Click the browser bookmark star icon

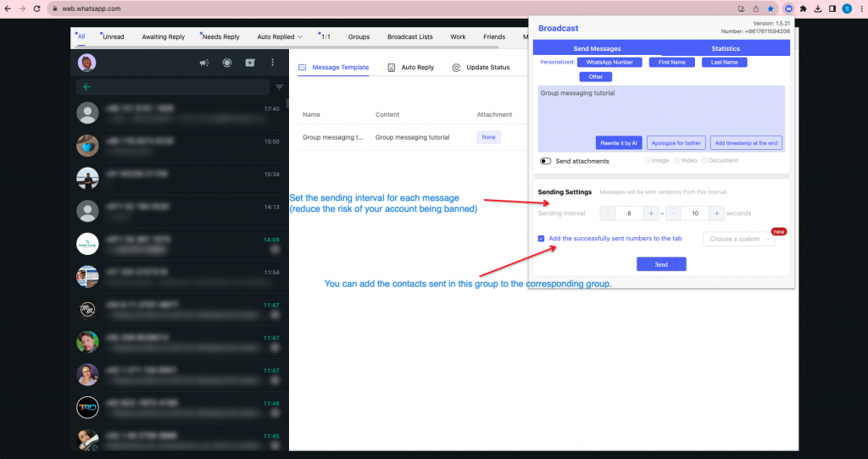pos(770,8)
